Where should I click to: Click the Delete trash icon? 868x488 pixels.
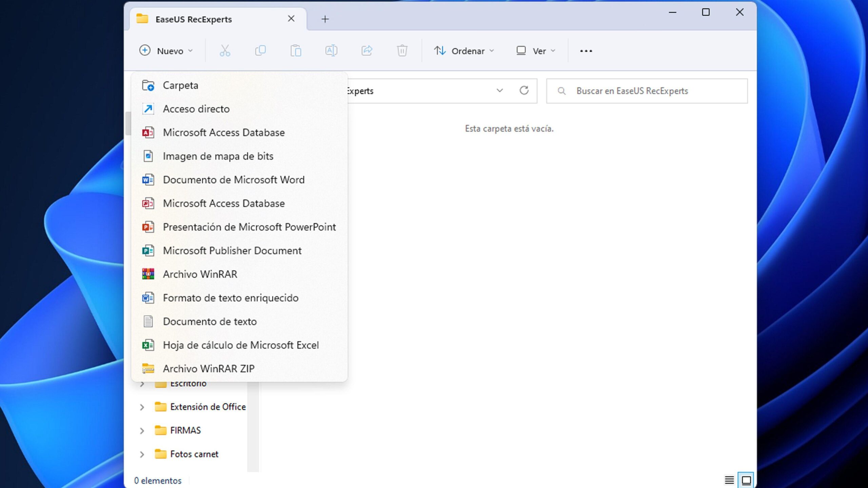point(402,51)
